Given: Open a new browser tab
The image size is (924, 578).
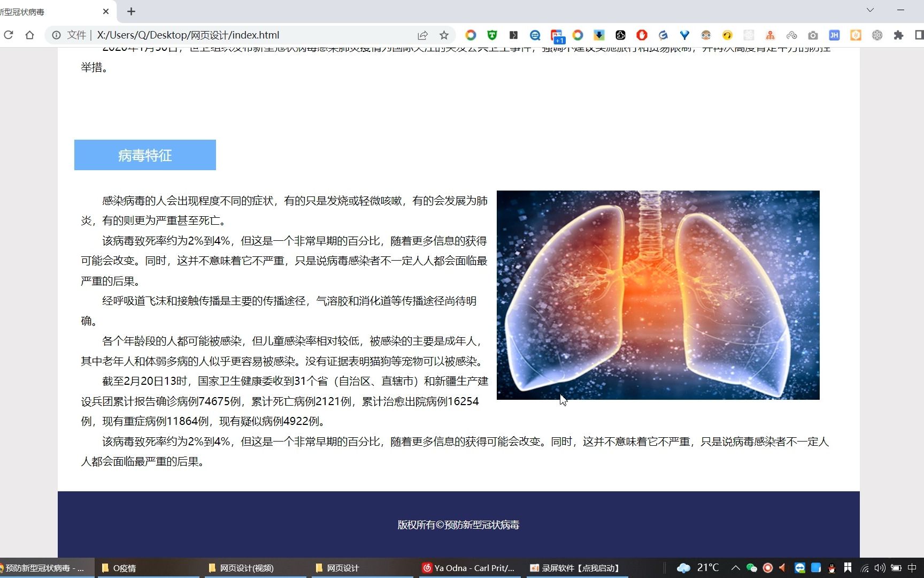Looking at the screenshot, I should coord(130,11).
